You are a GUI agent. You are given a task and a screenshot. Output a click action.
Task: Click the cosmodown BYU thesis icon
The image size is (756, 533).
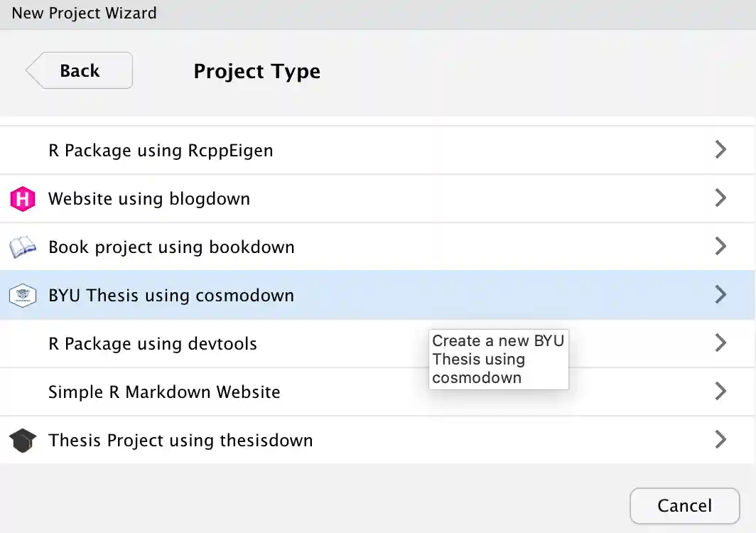point(23,296)
